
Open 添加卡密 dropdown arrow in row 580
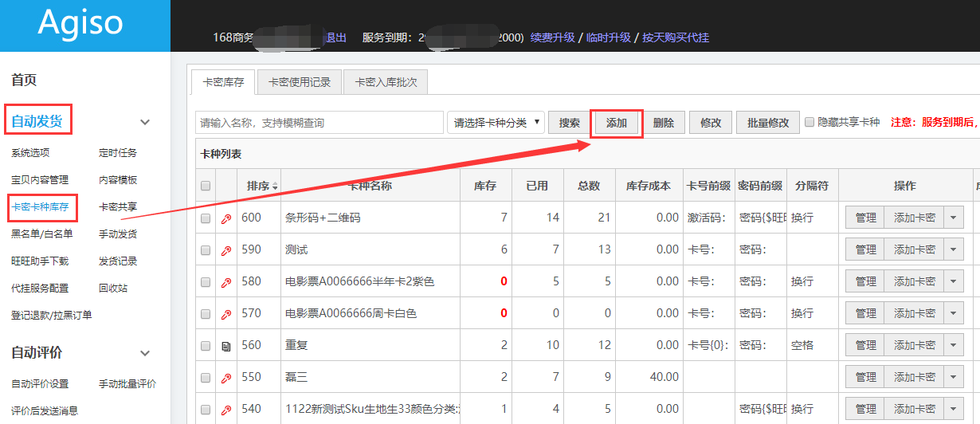954,281
